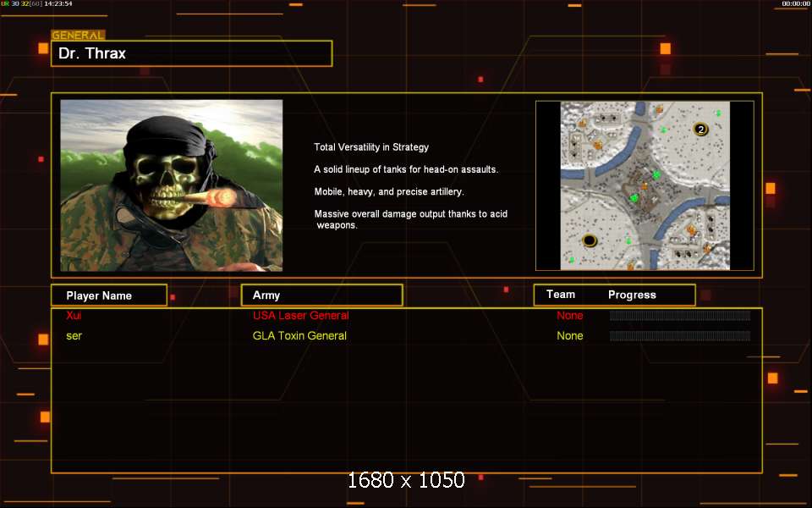Image resolution: width=812 pixels, height=508 pixels.
Task: Click 'Mobile, heavy, and precise artillery' text
Action: [x=389, y=192]
